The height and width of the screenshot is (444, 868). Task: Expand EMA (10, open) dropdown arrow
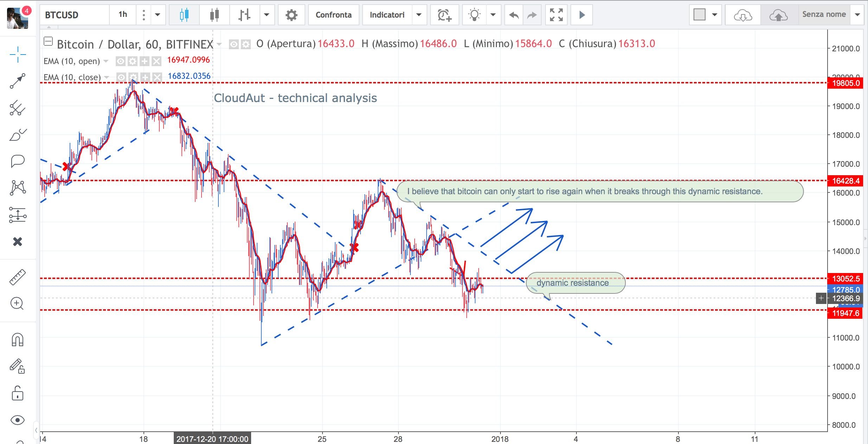106,61
